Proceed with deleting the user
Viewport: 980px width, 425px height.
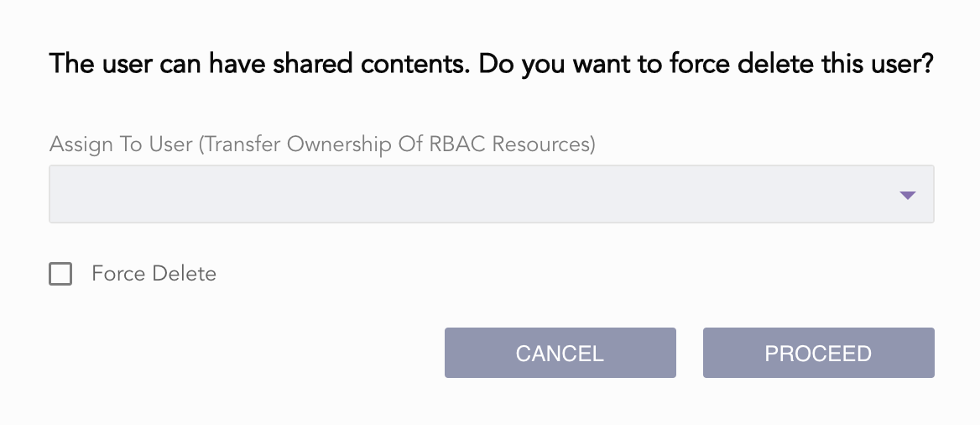coord(818,353)
